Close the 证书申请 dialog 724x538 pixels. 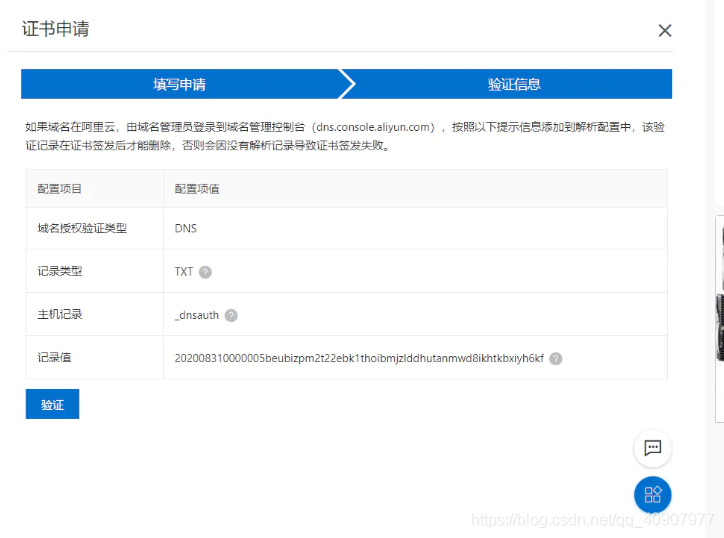tap(665, 31)
